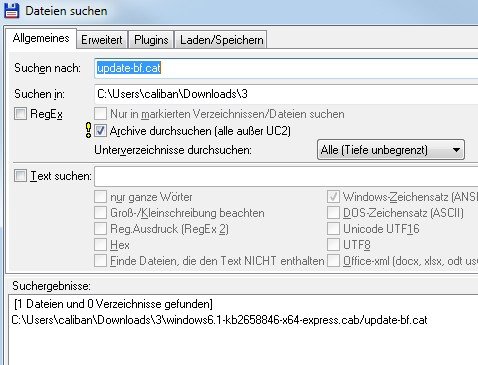
Task: Switch to the Allgemeines tab
Action: [x=41, y=38]
